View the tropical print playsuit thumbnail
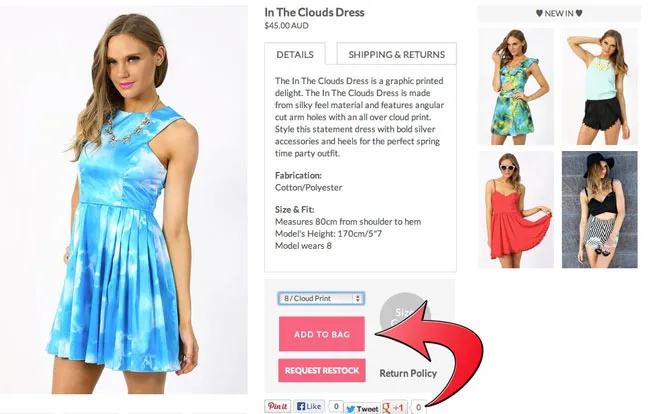 coord(516,87)
